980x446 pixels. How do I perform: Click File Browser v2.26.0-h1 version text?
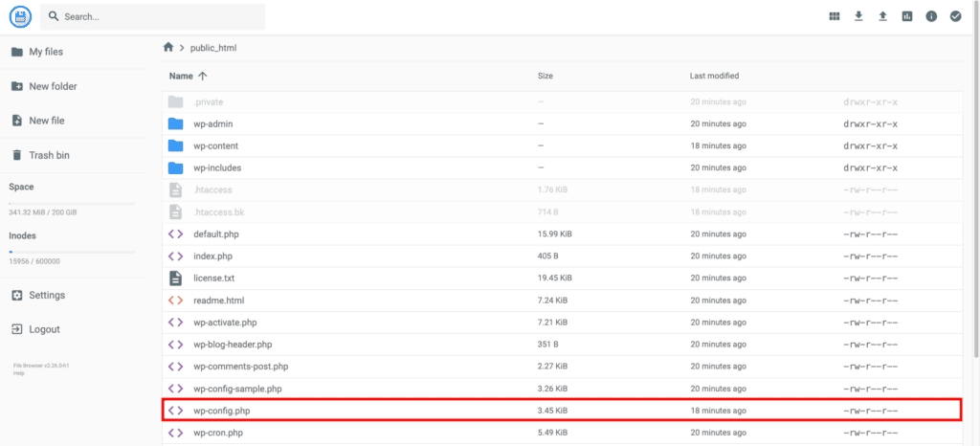[40, 366]
